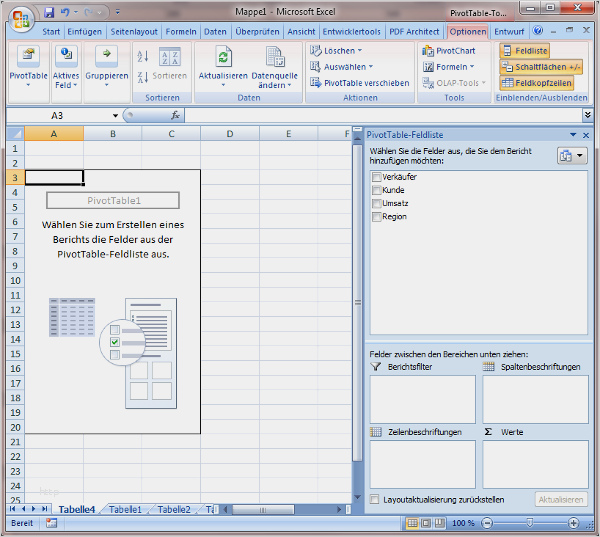Refresh data with the Aktualisieren icon
The height and width of the screenshot is (537, 600).
point(223,57)
